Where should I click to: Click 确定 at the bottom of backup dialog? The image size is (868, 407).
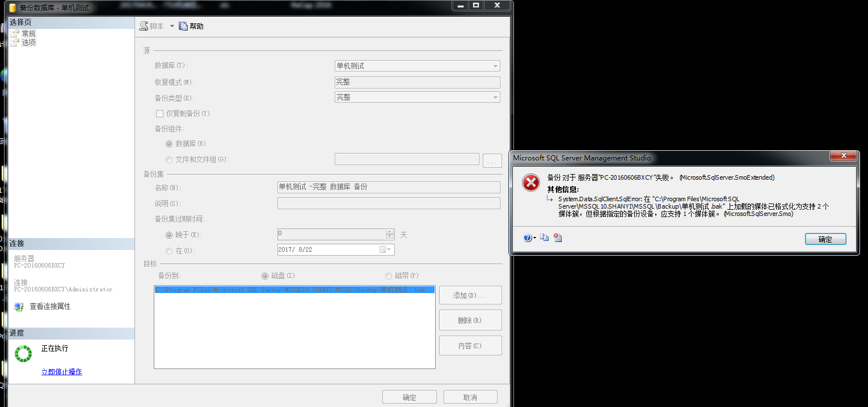[410, 397]
